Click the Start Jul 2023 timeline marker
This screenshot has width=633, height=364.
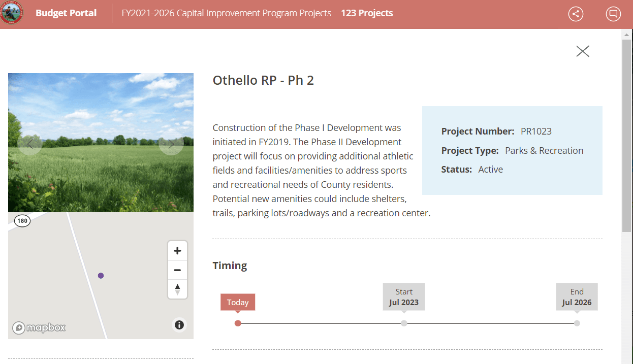pos(404,323)
